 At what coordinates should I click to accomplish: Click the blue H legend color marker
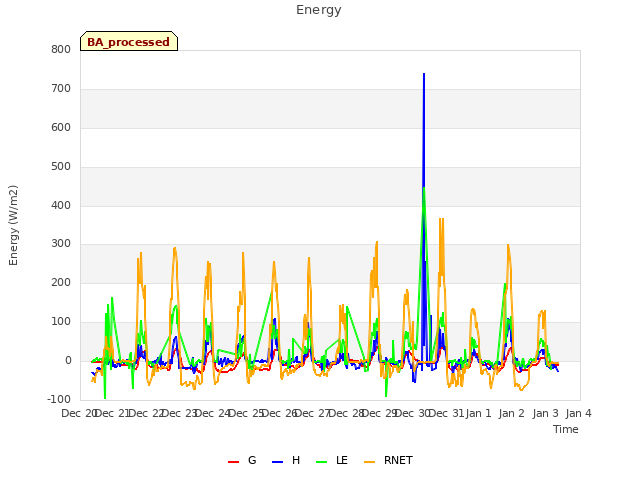(x=277, y=462)
